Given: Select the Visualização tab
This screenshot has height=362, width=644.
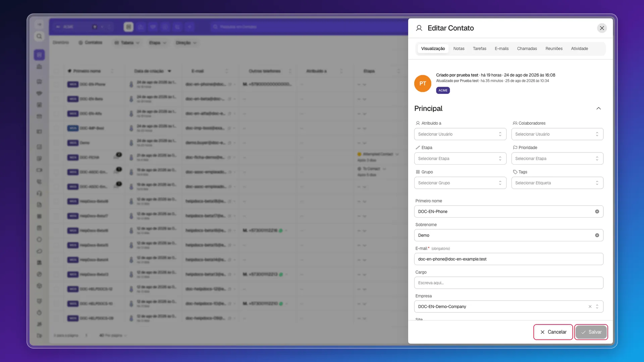Looking at the screenshot, I should pyautogui.click(x=433, y=49).
